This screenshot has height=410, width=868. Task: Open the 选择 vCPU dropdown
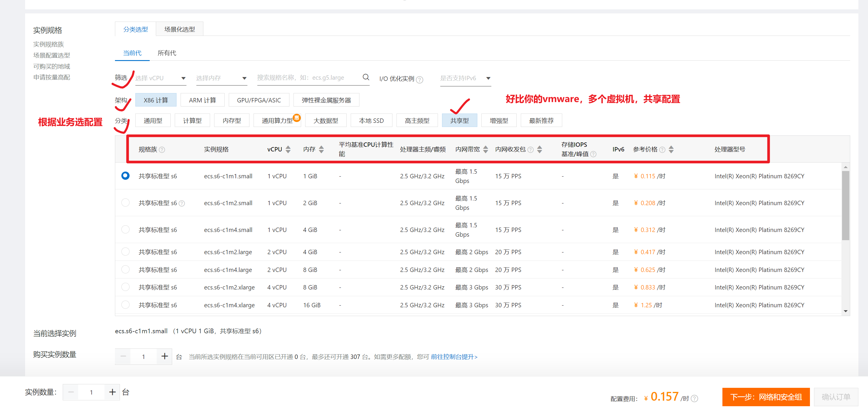160,78
